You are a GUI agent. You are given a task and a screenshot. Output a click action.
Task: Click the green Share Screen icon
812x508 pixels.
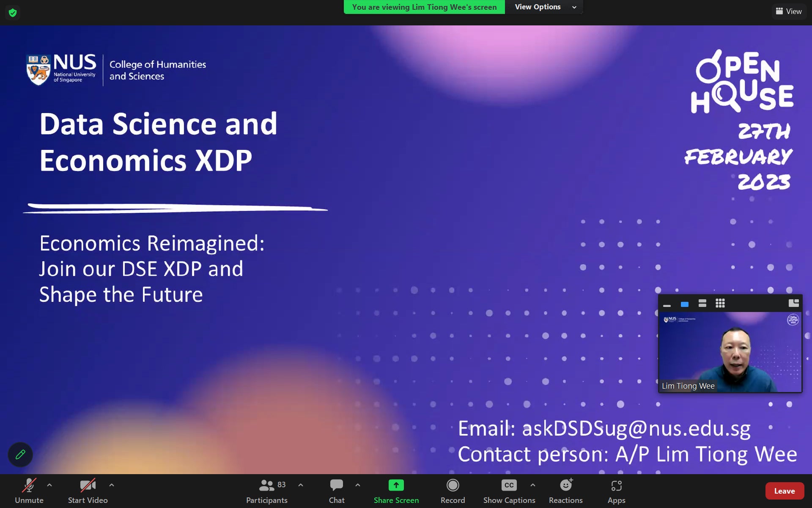coord(396,486)
